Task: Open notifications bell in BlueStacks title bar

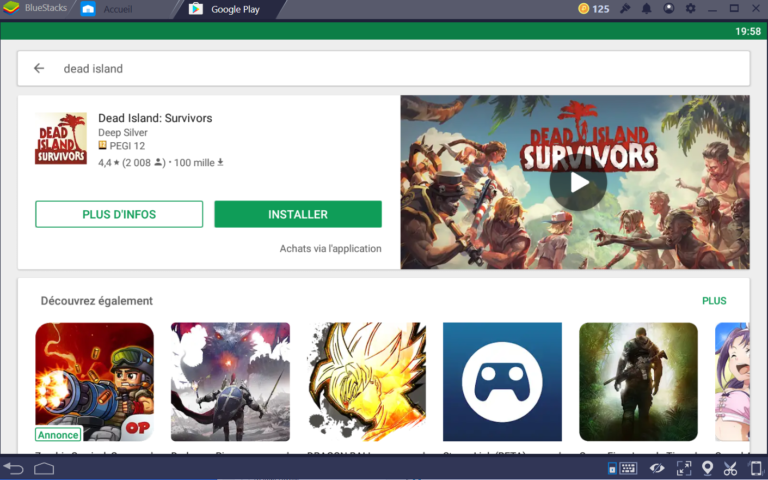Action: coord(647,9)
